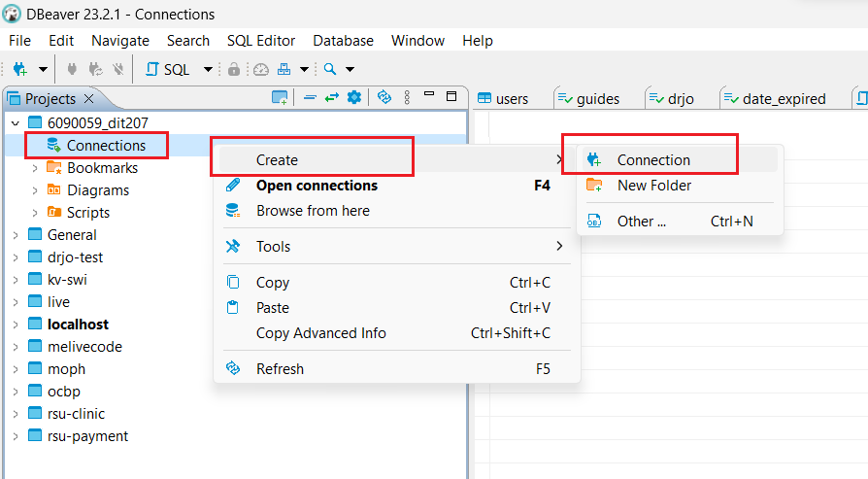The width and height of the screenshot is (868, 479).
Task: Maximize the Projects panel
Action: coord(451,96)
